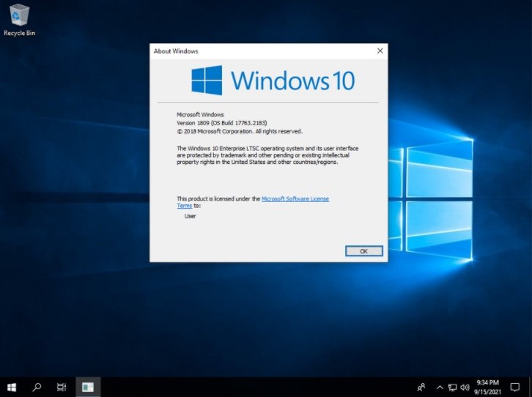
Task: Select the running app taskbar button
Action: 88,387
